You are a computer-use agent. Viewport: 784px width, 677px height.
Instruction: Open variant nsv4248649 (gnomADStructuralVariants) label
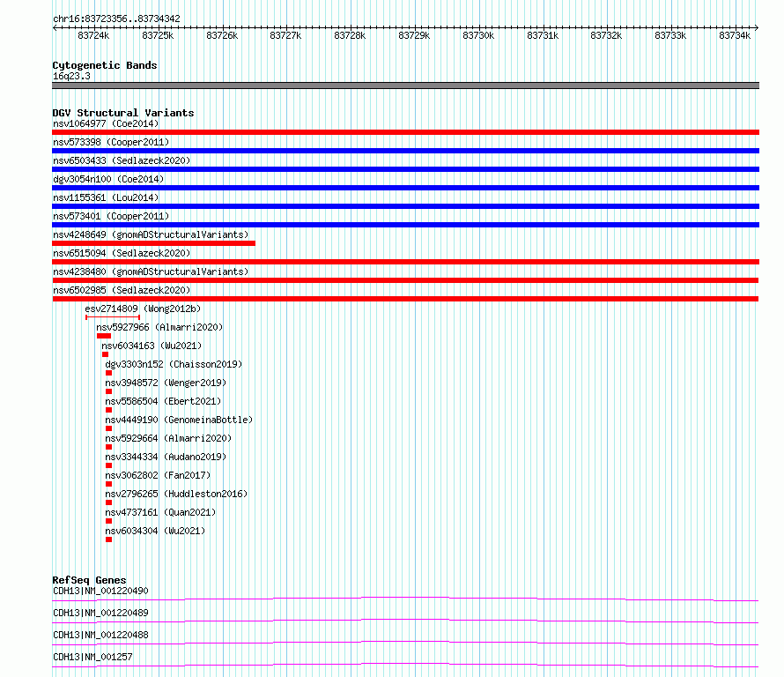coord(151,234)
